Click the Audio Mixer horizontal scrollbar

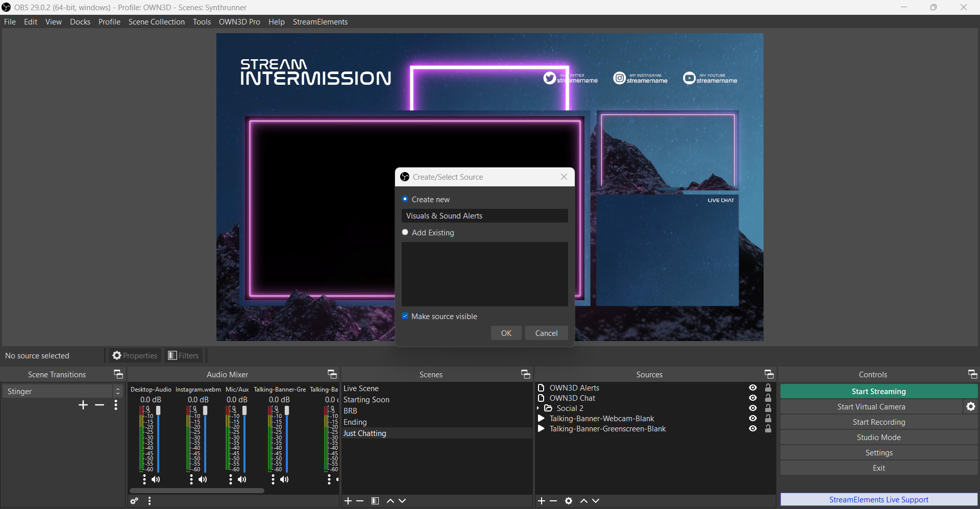(x=197, y=491)
